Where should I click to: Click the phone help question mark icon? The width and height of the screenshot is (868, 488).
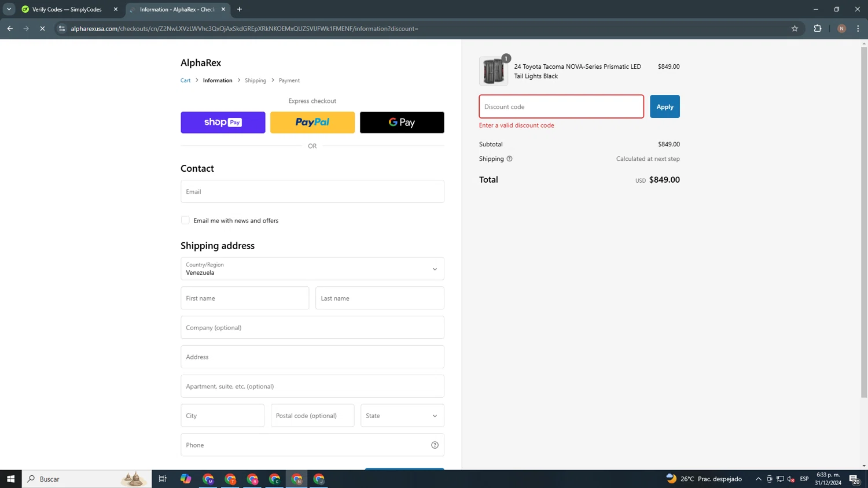(435, 445)
